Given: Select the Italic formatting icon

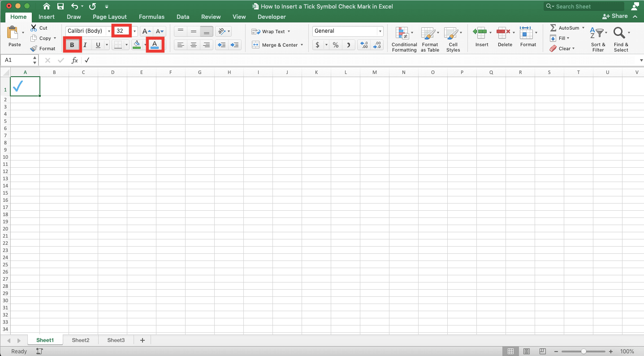Looking at the screenshot, I should tap(85, 45).
